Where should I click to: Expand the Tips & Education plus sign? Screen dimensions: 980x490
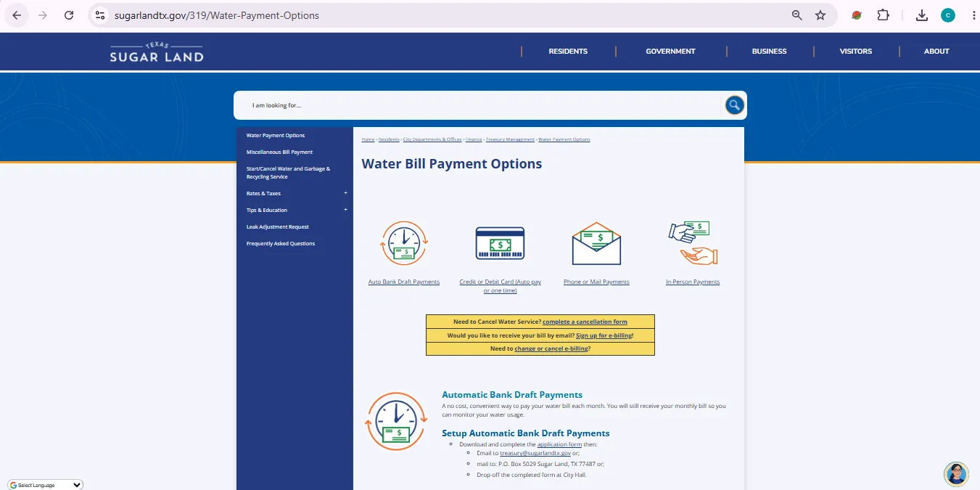pyautogui.click(x=345, y=210)
